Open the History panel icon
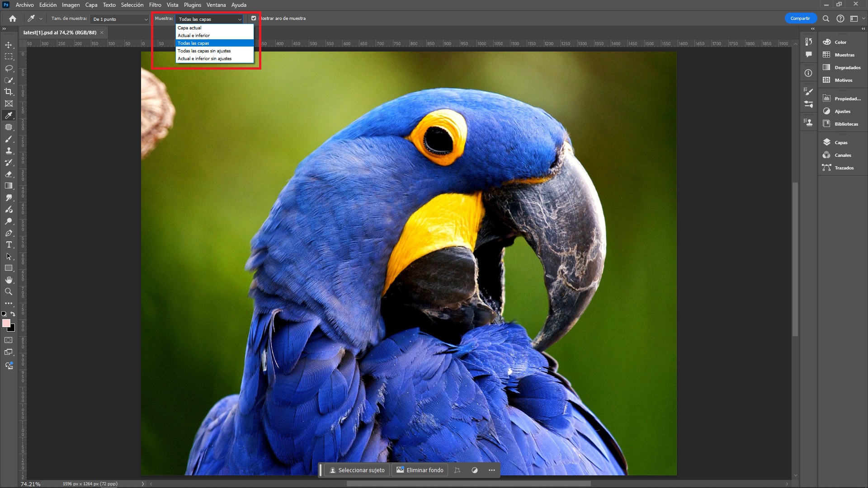 click(x=809, y=42)
